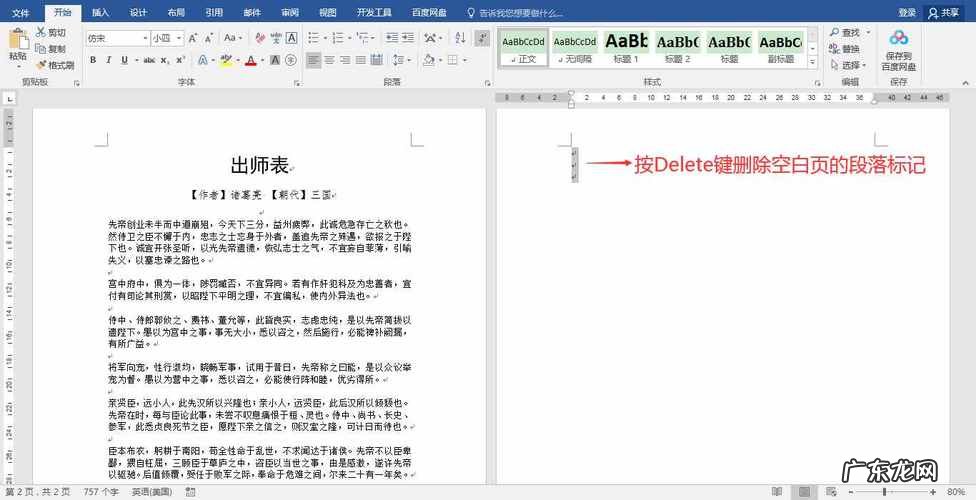Click the word count (757 个字) in status bar
The height and width of the screenshot is (500, 976).
click(x=100, y=492)
